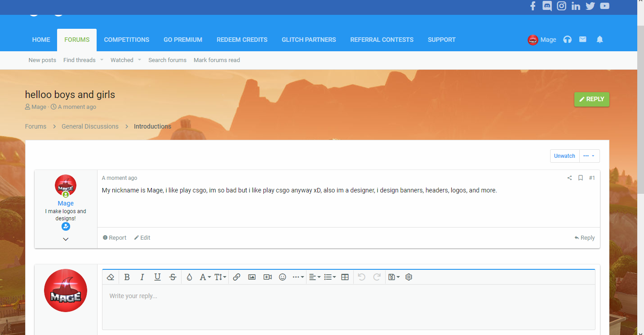Expand the Find threads dropdown

pyautogui.click(x=102, y=60)
